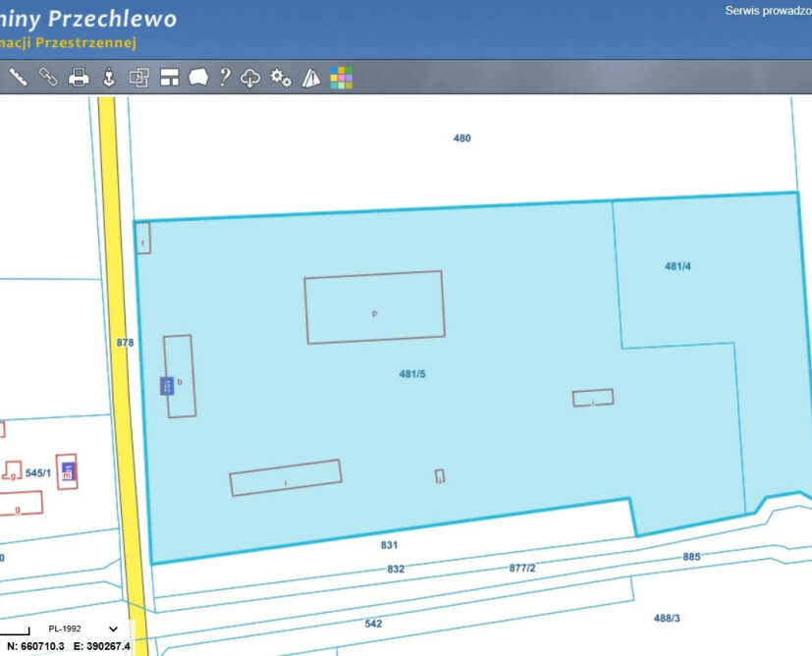The image size is (812, 656).
Task: Print the current map view
Action: tap(79, 78)
